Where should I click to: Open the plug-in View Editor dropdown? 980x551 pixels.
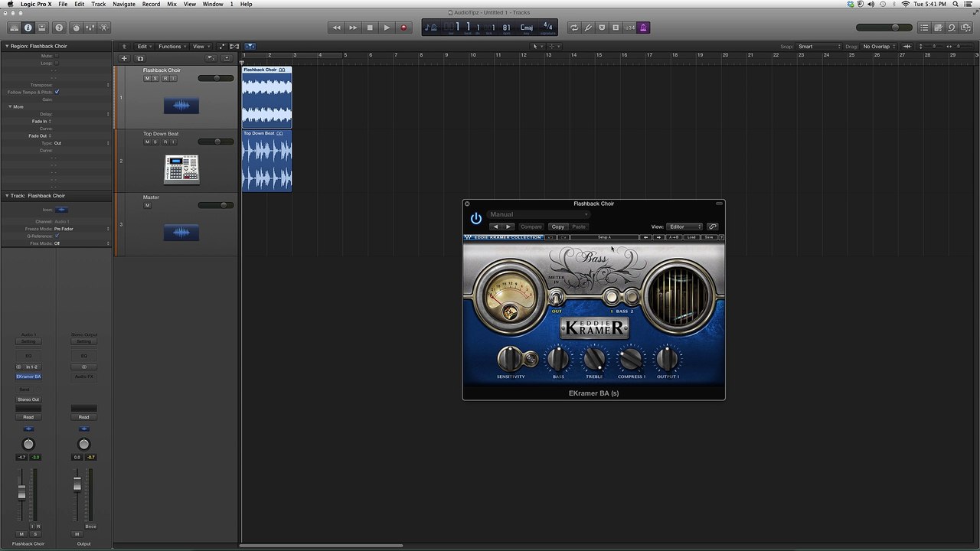click(685, 227)
